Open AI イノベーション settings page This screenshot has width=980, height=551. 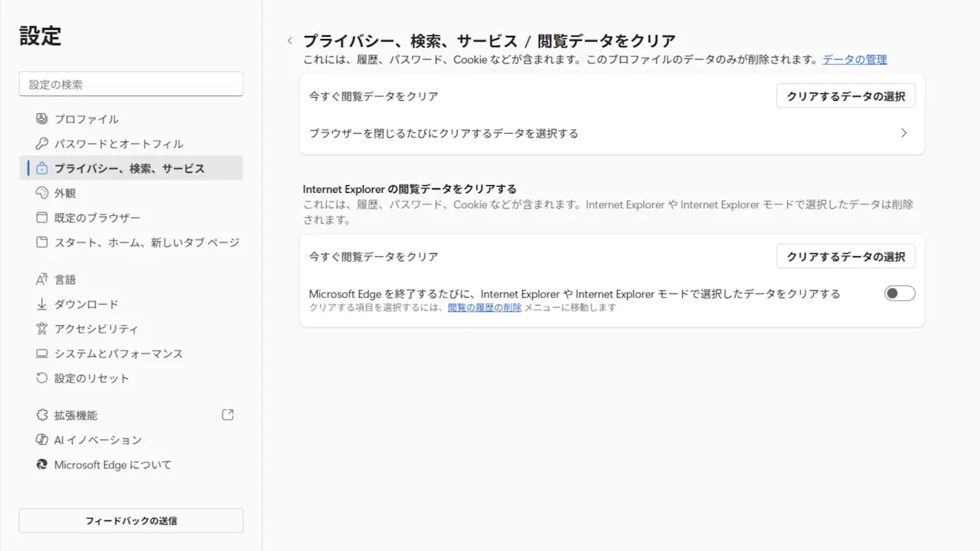click(98, 440)
